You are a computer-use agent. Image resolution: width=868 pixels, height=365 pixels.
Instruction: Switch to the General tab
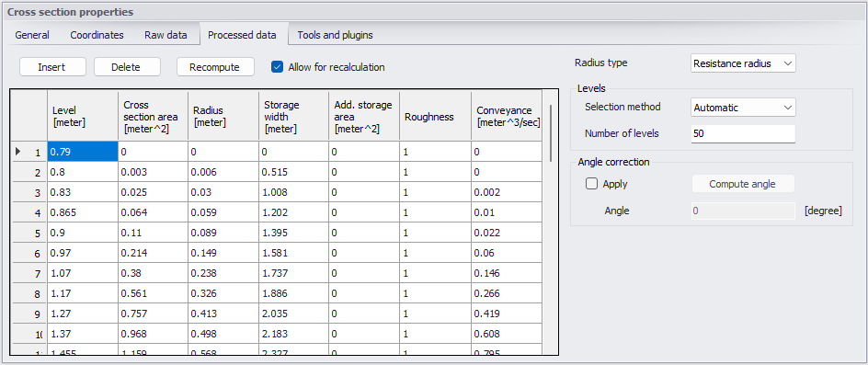coord(32,35)
